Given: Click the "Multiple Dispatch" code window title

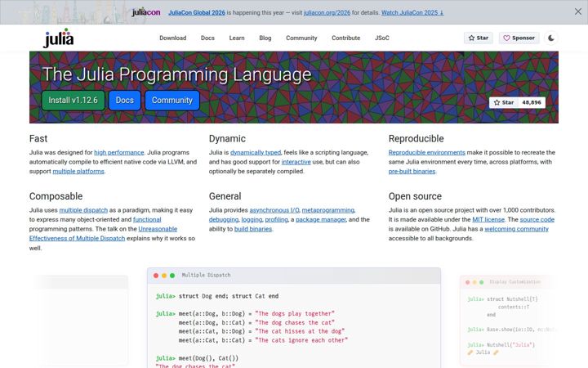Looking at the screenshot, I should tap(206, 276).
